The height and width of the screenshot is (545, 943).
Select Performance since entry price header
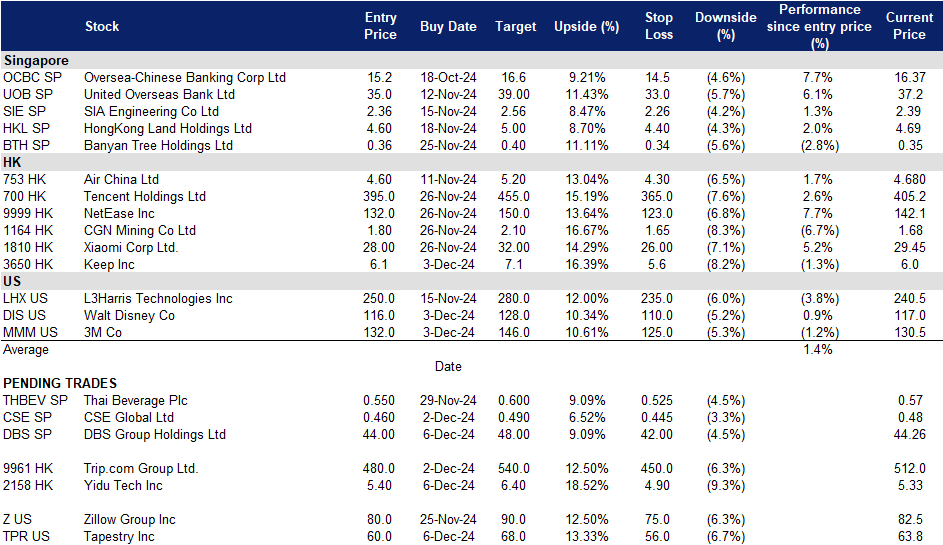(819, 26)
